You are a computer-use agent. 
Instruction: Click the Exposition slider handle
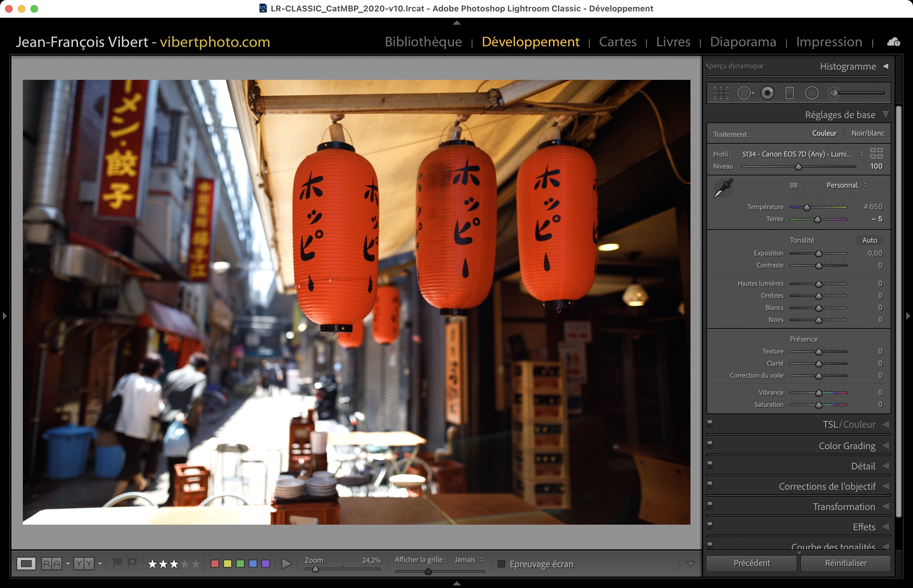(819, 254)
